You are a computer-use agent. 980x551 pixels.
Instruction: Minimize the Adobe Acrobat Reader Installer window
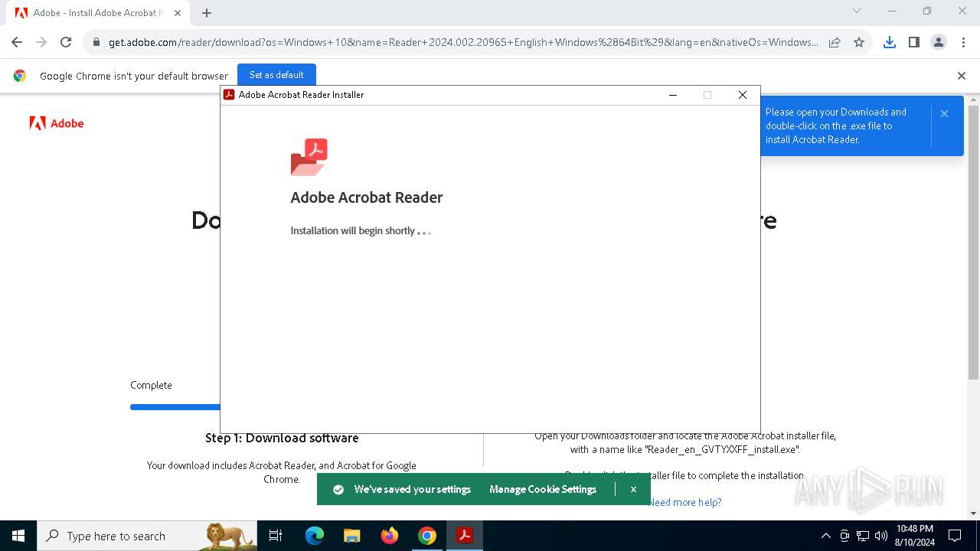673,95
